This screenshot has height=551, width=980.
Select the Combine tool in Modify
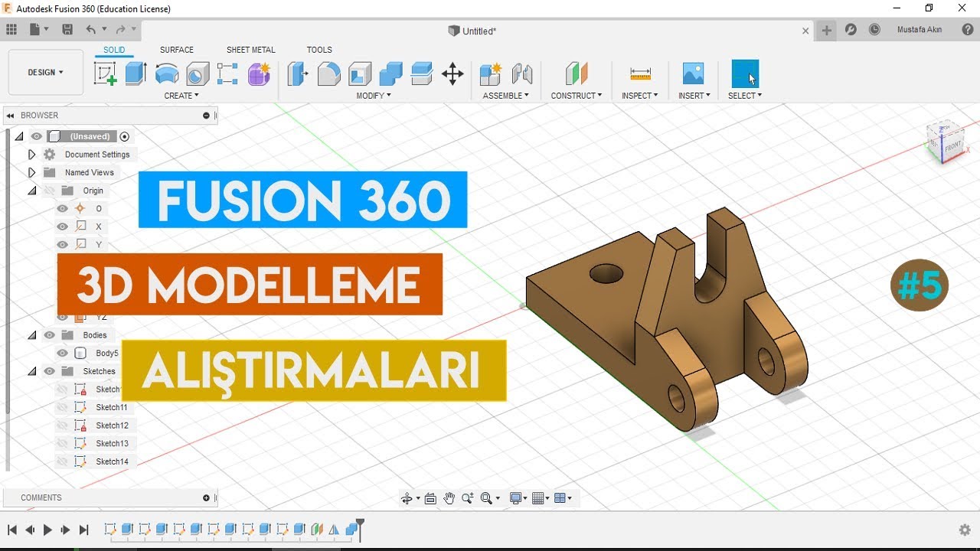[x=390, y=73]
